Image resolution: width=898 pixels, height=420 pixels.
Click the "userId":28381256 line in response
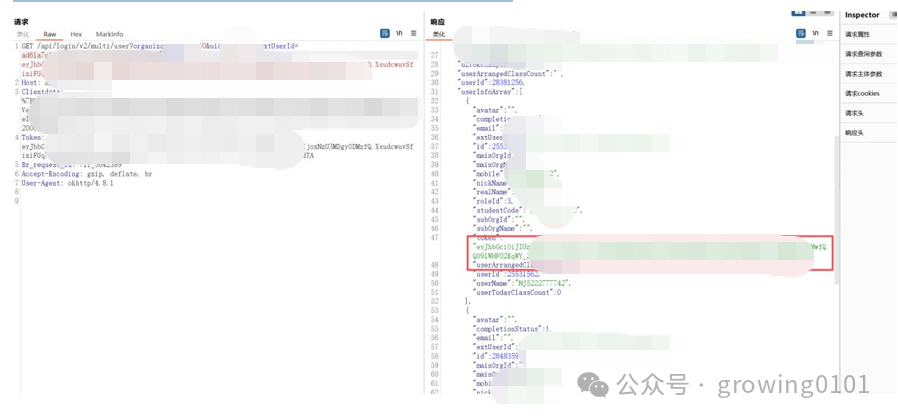point(493,83)
